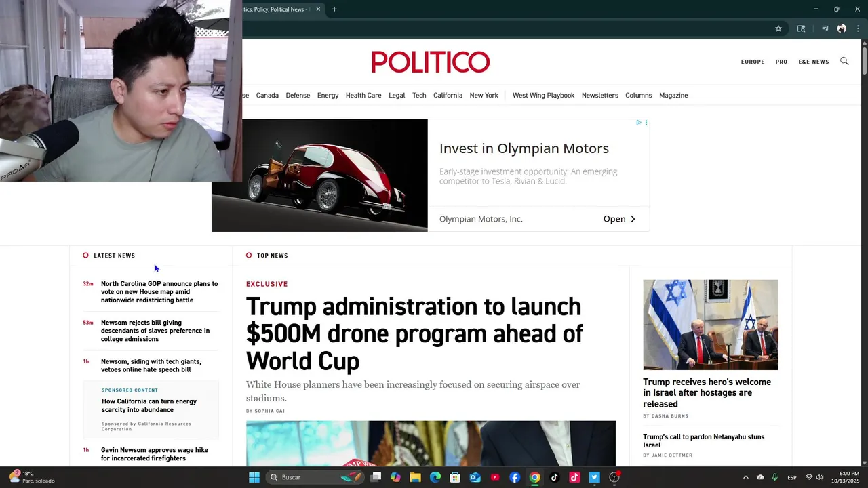Go to the Politico home logo
The height and width of the screenshot is (488, 868).
click(x=431, y=62)
